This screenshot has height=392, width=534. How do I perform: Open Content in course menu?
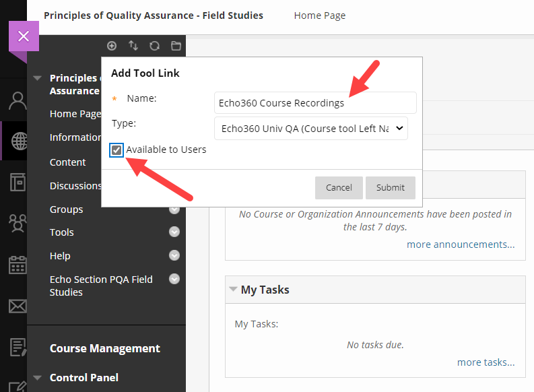click(x=67, y=162)
